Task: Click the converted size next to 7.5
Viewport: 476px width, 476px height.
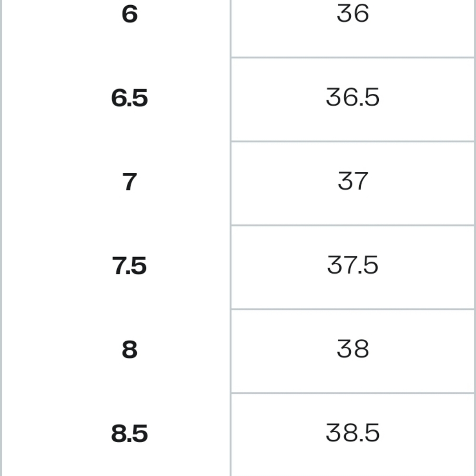Action: pyautogui.click(x=353, y=265)
